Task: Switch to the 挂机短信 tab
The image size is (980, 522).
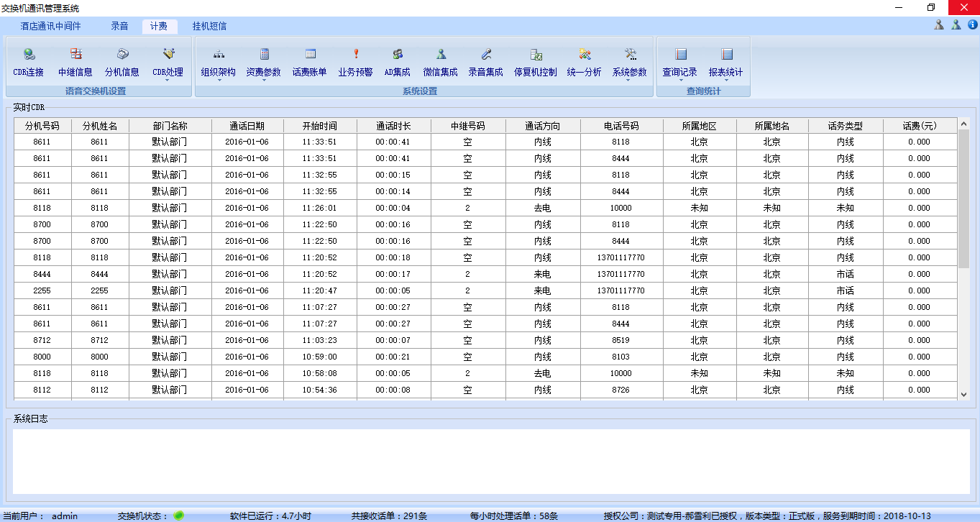Action: pos(209,27)
